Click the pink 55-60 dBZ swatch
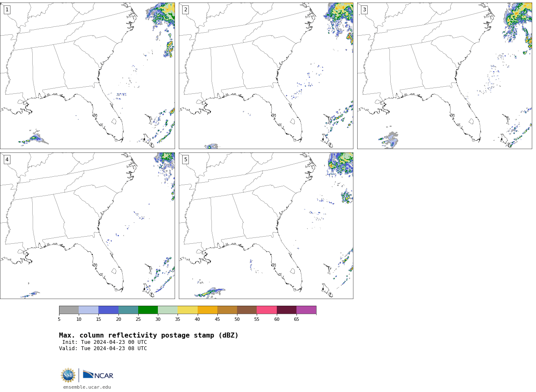Screen dimensions: 536x392 (x=267, y=310)
